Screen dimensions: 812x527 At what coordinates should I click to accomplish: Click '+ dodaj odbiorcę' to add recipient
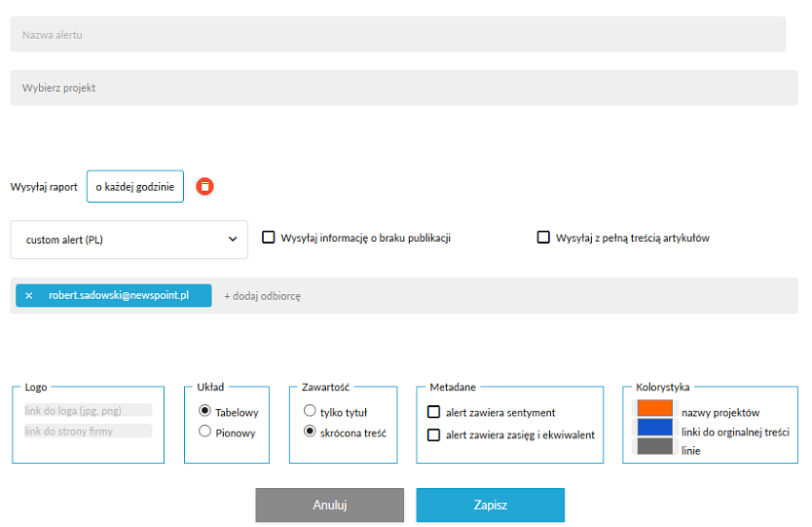tap(262, 296)
